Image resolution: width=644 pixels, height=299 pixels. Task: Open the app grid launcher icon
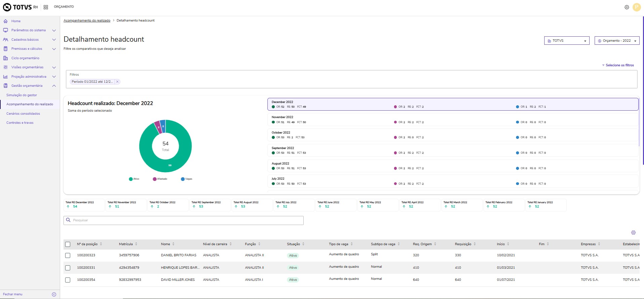(x=46, y=7)
